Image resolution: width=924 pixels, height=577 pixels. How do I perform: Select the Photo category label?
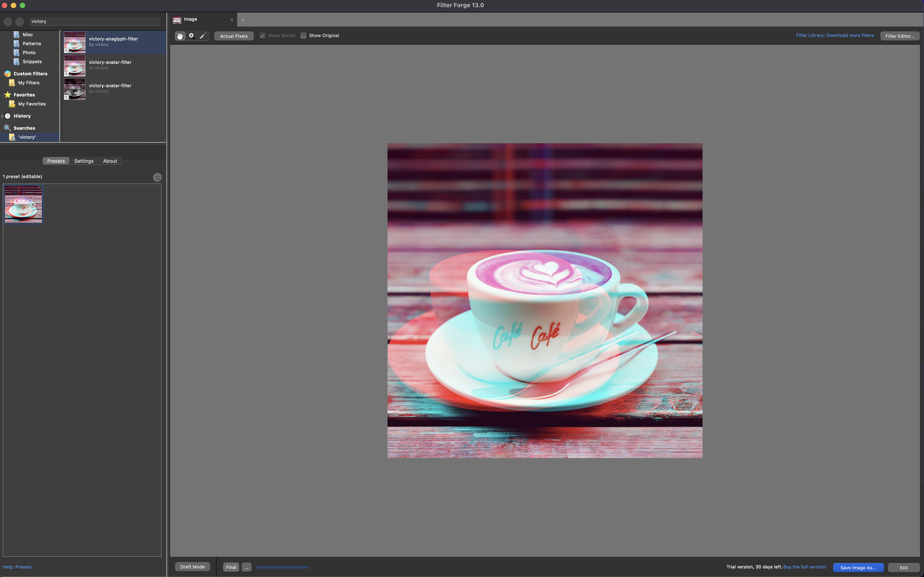[29, 53]
